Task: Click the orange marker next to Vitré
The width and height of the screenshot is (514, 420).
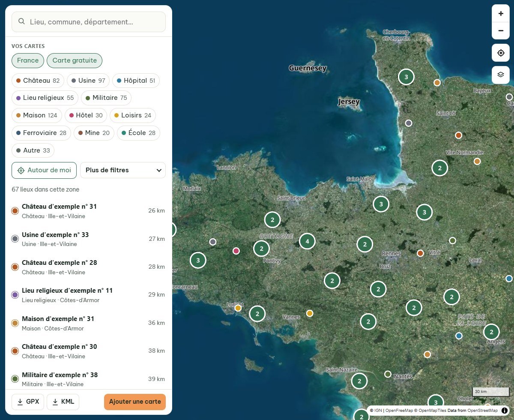Action: pyautogui.click(x=421, y=253)
